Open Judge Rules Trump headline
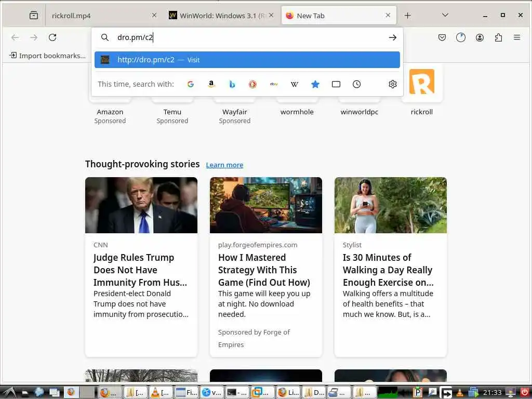The width and height of the screenshot is (532, 399). [x=140, y=270]
